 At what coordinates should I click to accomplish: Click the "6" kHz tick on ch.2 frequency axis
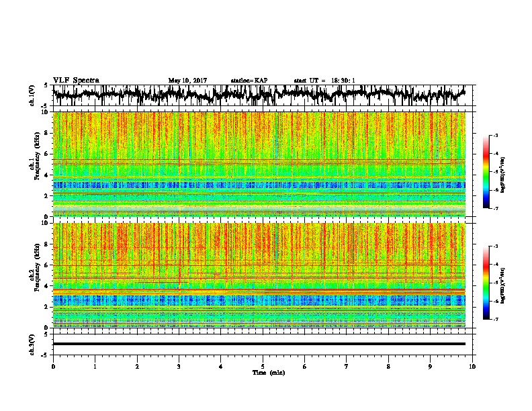click(47, 265)
